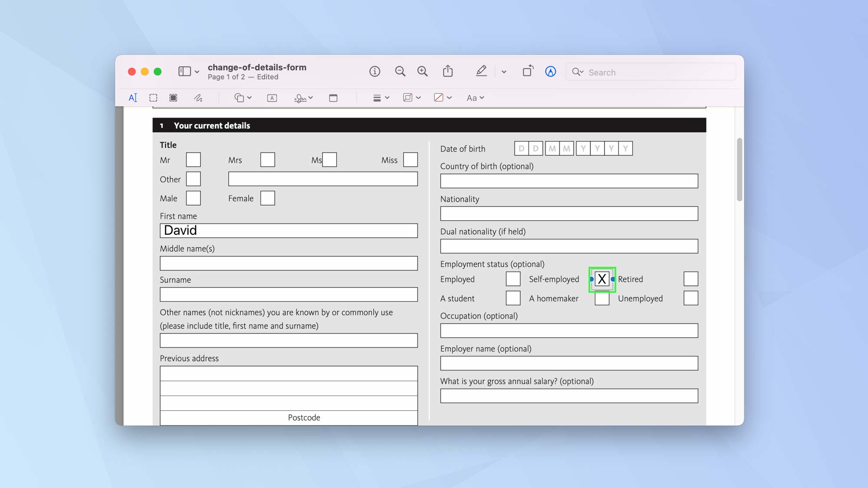Viewport: 868px width, 488px height.
Task: Select the Sketch drawing tool
Action: (198, 98)
